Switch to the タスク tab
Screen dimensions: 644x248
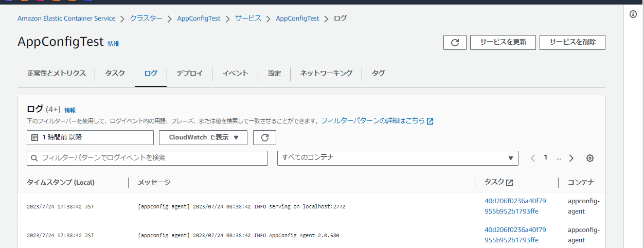coord(115,74)
